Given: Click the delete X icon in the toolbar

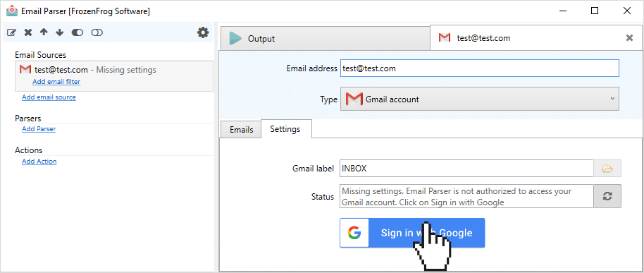Looking at the screenshot, I should tap(28, 32).
